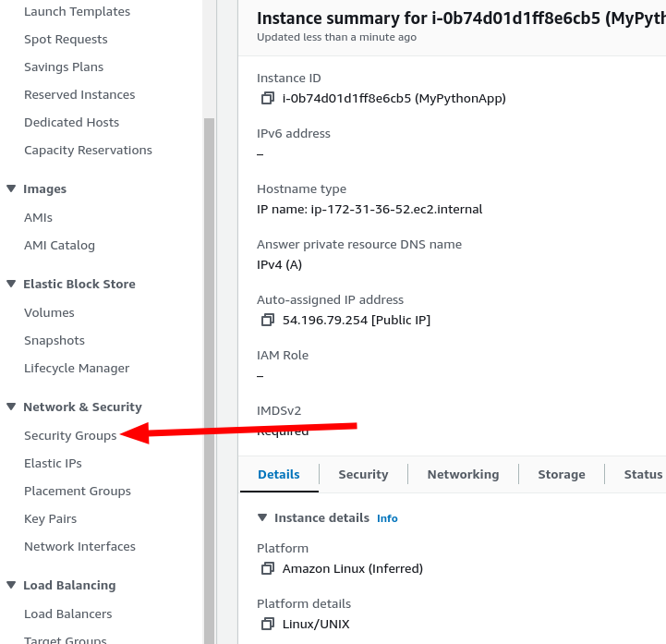
Task: Select the Storage tab
Action: [x=562, y=474]
